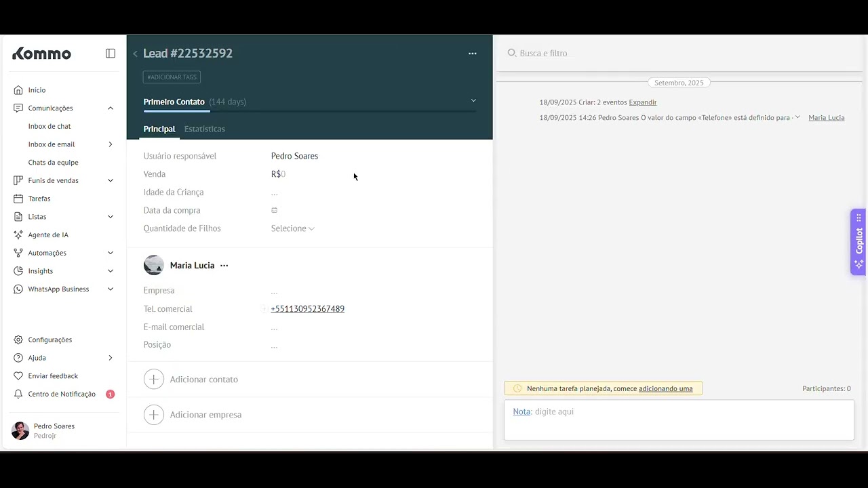868x488 pixels.
Task: Open the Agente de IA menu item
Action: pyautogui.click(x=48, y=235)
